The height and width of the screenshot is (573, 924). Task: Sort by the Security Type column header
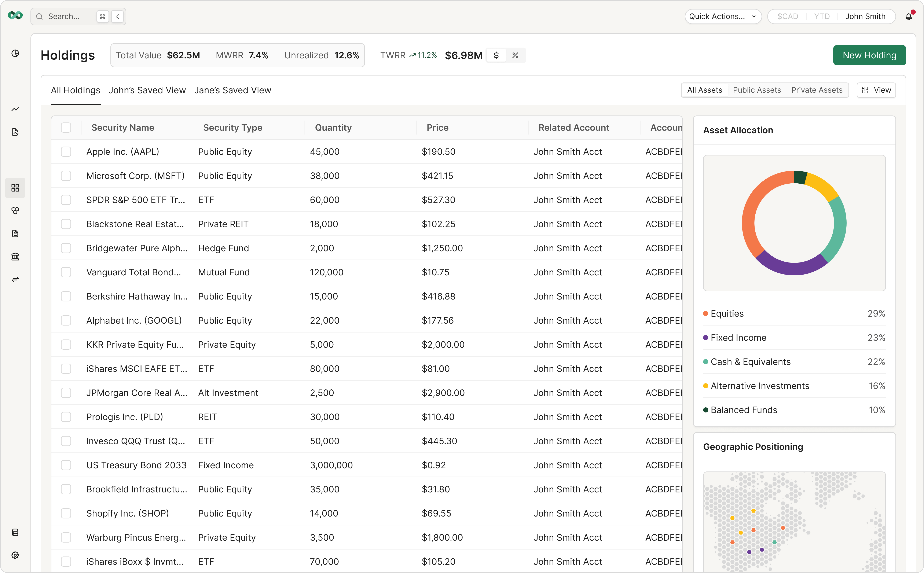(233, 128)
